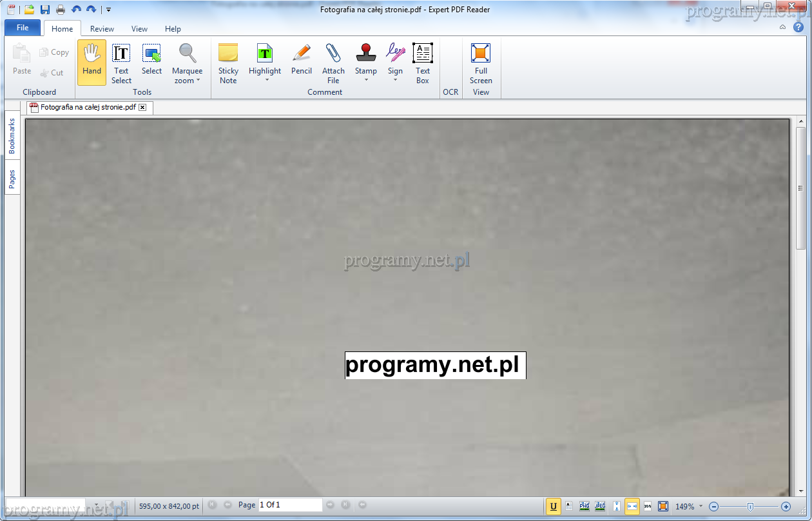
Task: Click the page number field
Action: tap(289, 505)
